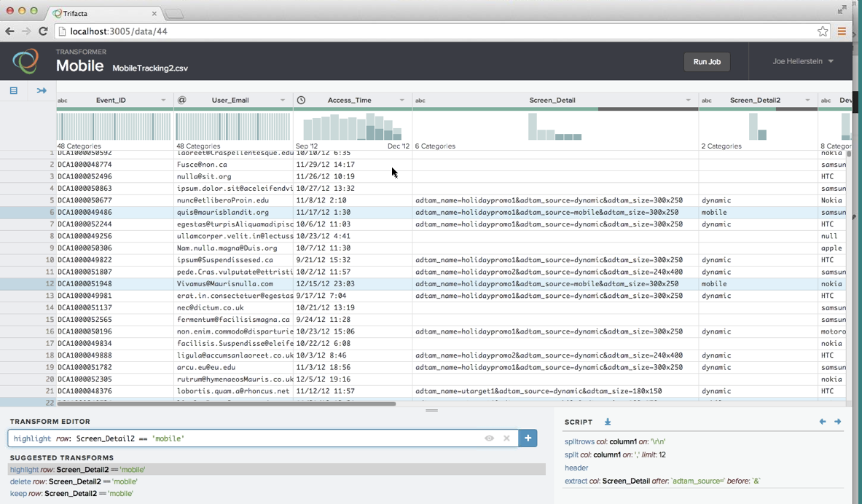The image size is (862, 504).
Task: Select keep row mobile suggestion
Action: tap(71, 494)
